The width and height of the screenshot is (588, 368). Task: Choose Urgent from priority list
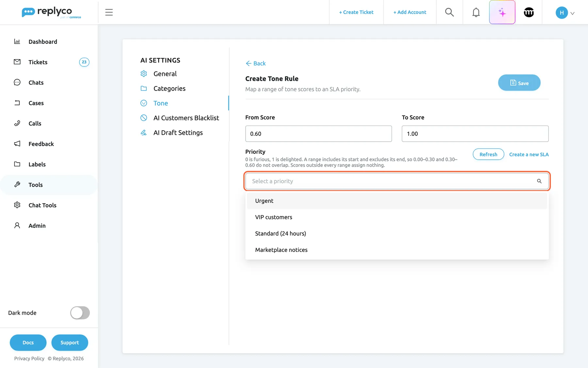pyautogui.click(x=397, y=201)
